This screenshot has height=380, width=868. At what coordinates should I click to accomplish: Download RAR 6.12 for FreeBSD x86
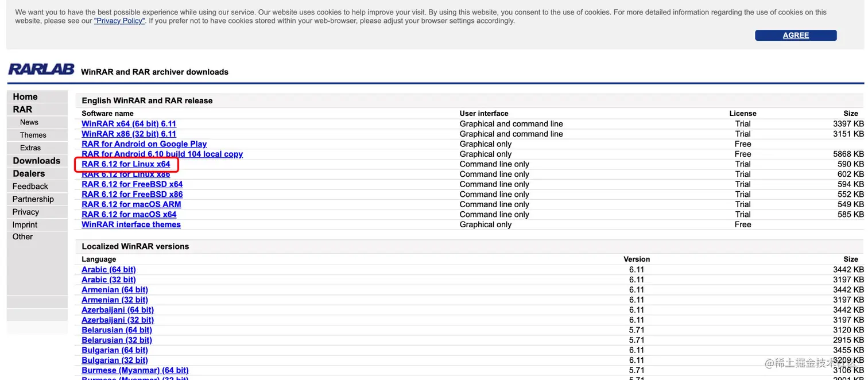click(132, 194)
